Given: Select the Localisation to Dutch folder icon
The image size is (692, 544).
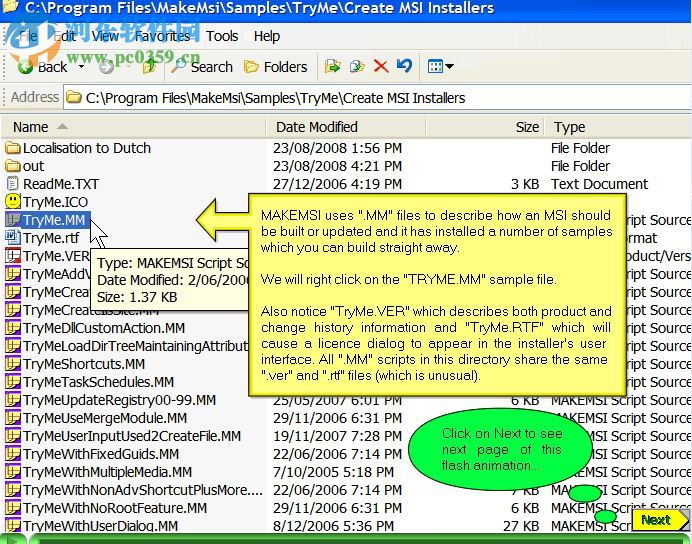Looking at the screenshot, I should click(13, 148).
